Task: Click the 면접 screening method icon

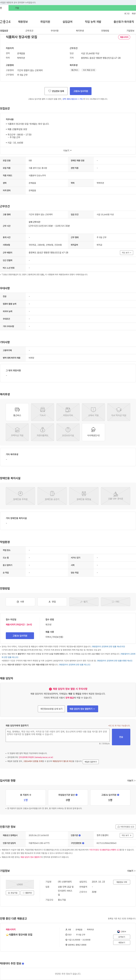Action: (x=52, y=602)
